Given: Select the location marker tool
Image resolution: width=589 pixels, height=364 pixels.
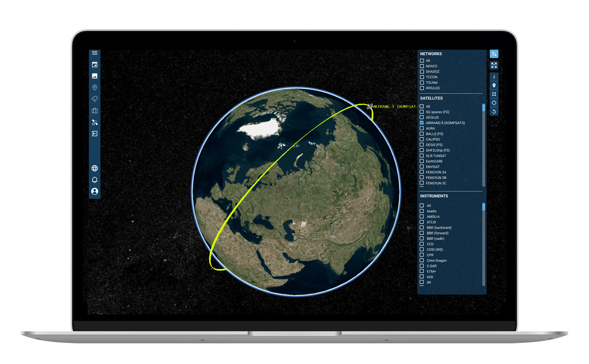Looking at the screenshot, I should click(494, 85).
